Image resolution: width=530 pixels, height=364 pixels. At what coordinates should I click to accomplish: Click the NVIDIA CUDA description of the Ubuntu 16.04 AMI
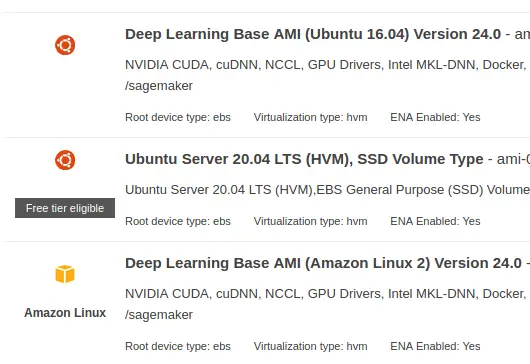tap(328, 75)
